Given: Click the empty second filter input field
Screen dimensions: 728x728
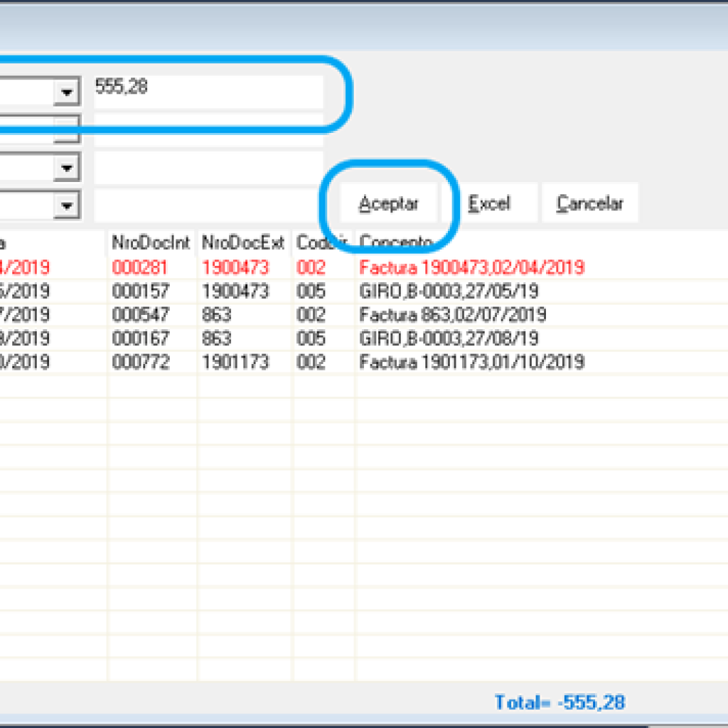Looking at the screenshot, I should click(x=208, y=129).
